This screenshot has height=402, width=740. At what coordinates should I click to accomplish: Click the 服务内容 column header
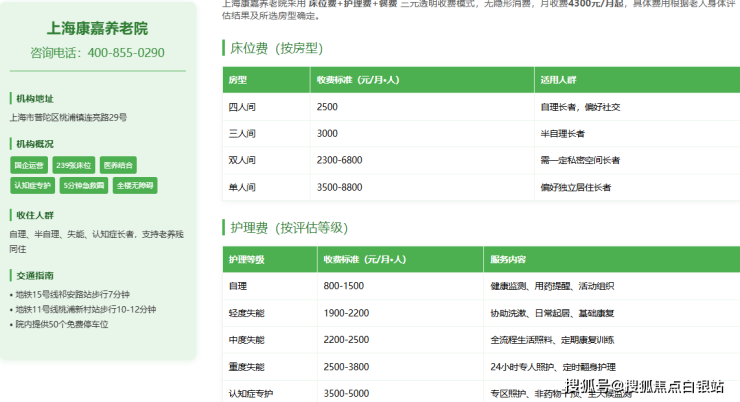coord(612,260)
